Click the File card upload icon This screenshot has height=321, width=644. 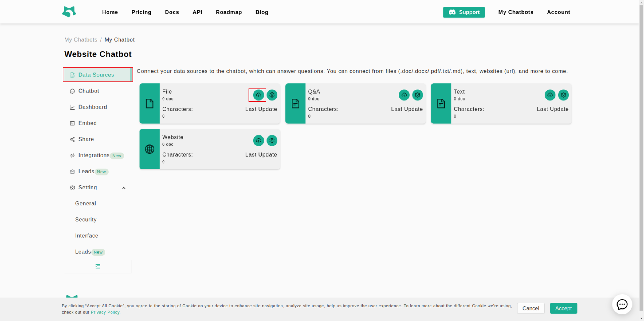click(258, 95)
